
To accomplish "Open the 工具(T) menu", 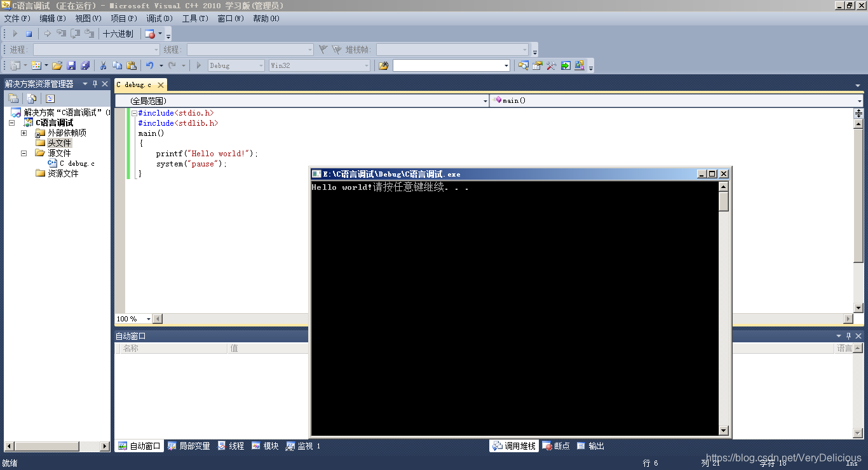I will click(x=195, y=18).
